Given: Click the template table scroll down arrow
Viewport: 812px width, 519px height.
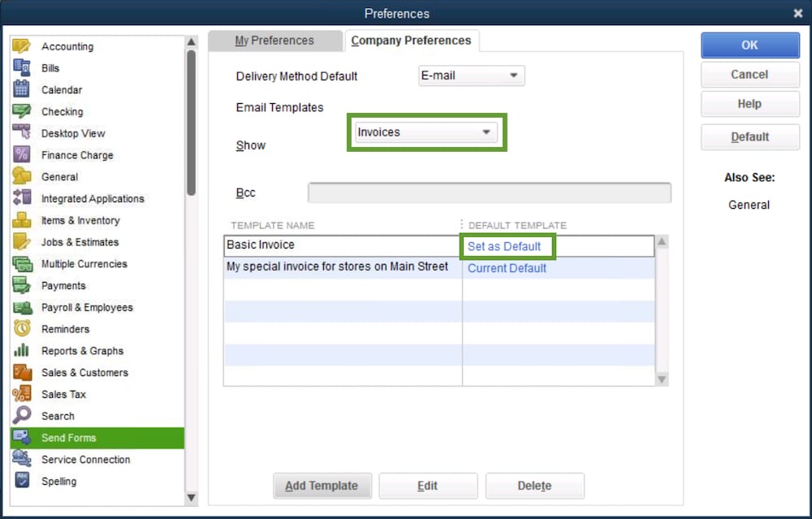Looking at the screenshot, I should click(662, 379).
